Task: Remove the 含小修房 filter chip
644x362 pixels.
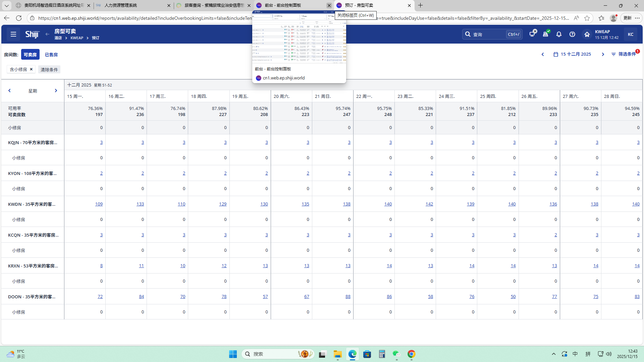Action: pos(31,69)
